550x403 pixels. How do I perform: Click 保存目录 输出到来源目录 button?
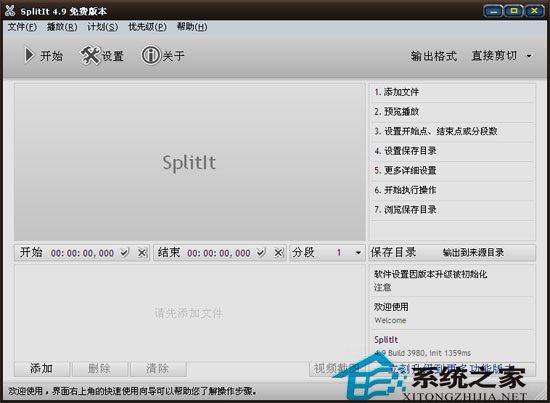452,253
